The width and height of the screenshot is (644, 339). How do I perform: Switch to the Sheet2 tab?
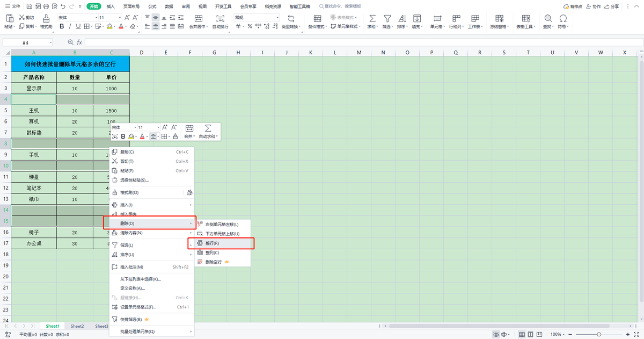click(x=77, y=326)
